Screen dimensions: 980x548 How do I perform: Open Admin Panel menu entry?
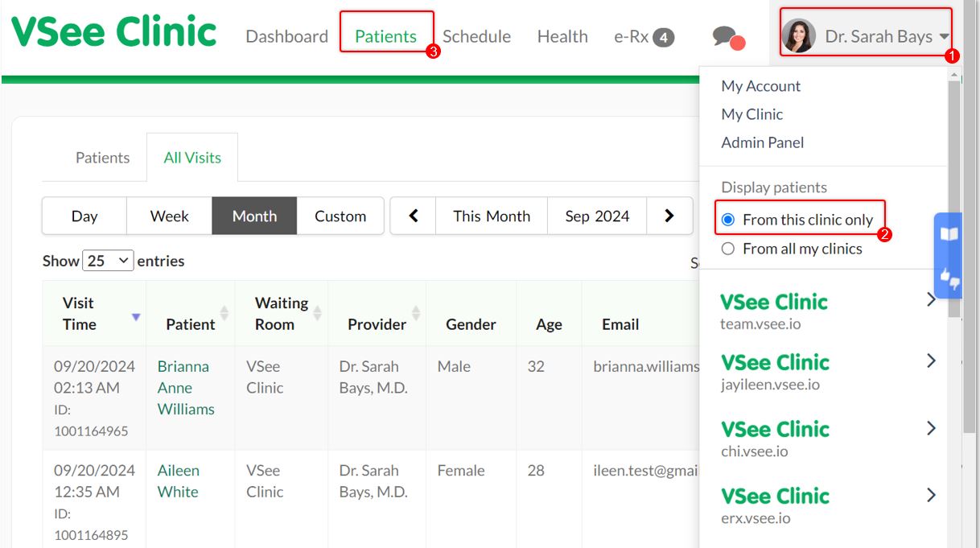(x=763, y=142)
